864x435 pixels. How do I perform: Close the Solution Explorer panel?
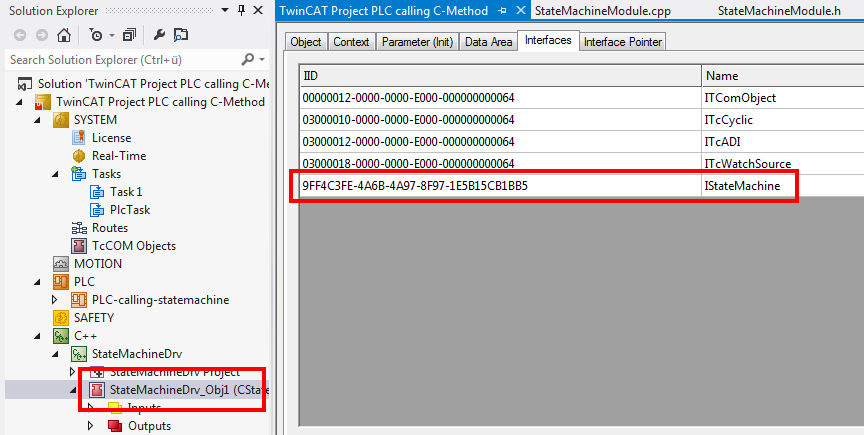coord(258,10)
